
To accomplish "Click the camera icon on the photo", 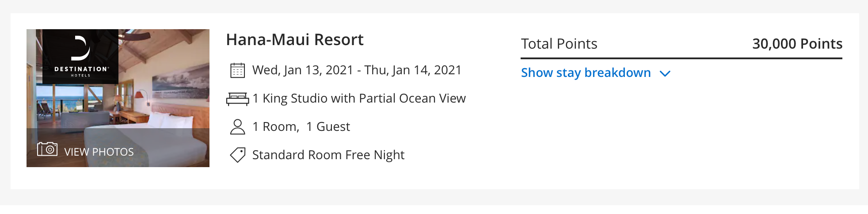I will (x=47, y=149).
